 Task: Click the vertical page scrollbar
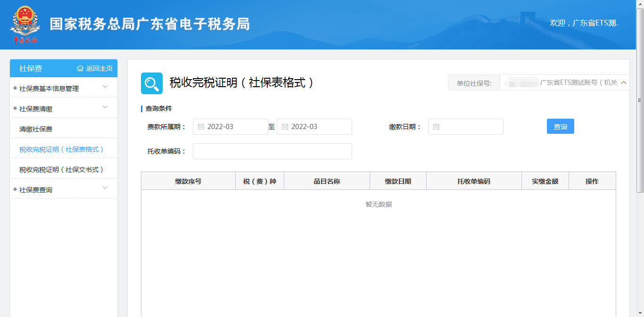640,100
